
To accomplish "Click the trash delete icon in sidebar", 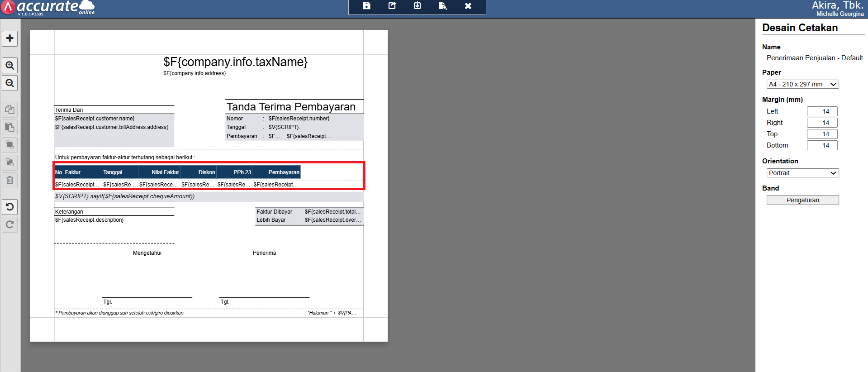I will point(9,180).
